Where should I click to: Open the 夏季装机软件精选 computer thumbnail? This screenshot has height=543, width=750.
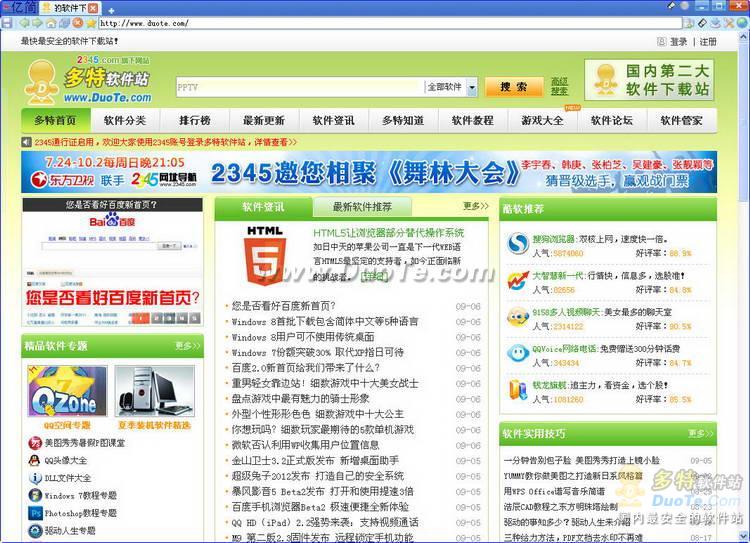(x=154, y=391)
